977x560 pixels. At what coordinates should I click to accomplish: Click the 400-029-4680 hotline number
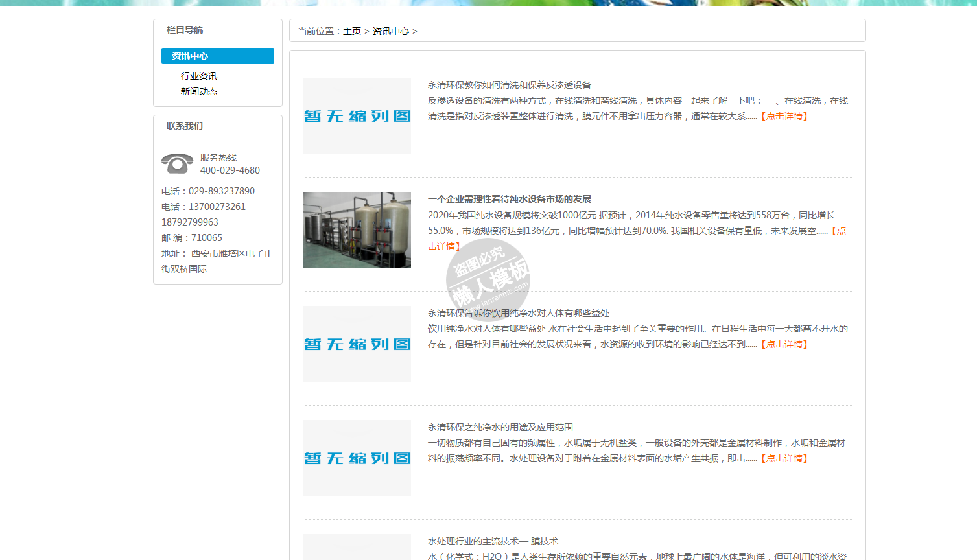pyautogui.click(x=230, y=170)
